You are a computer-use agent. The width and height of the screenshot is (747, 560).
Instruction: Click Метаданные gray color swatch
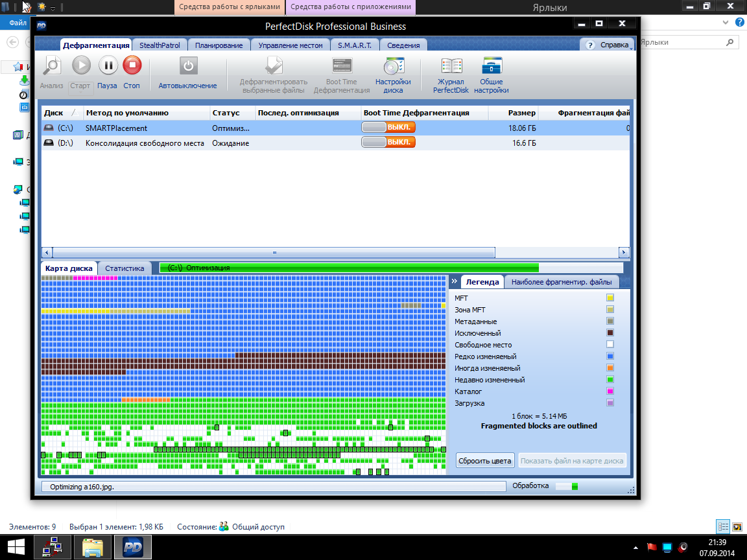tap(610, 321)
